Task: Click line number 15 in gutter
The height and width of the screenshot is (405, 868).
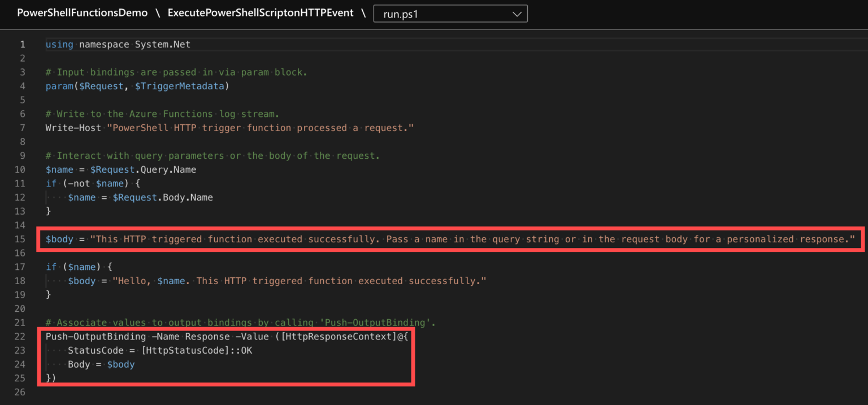Action: pos(20,239)
